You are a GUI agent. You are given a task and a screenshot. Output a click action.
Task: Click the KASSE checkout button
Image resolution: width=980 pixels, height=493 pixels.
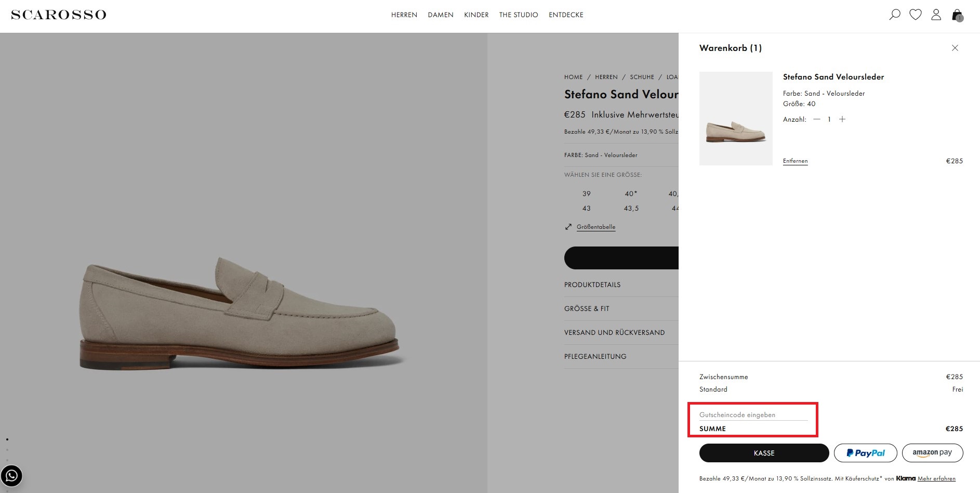(764, 453)
